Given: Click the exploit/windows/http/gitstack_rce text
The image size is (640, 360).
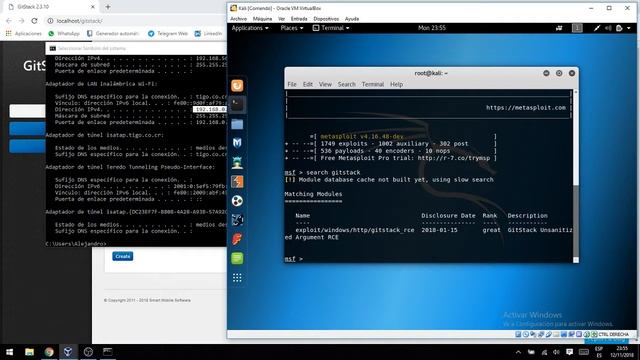Looking at the screenshot, I should point(355,230).
